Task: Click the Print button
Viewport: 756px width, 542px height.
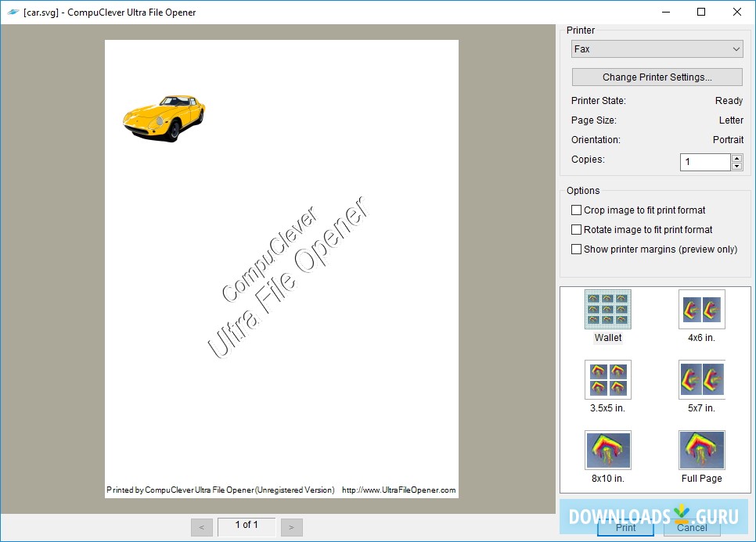Action: pos(625,528)
